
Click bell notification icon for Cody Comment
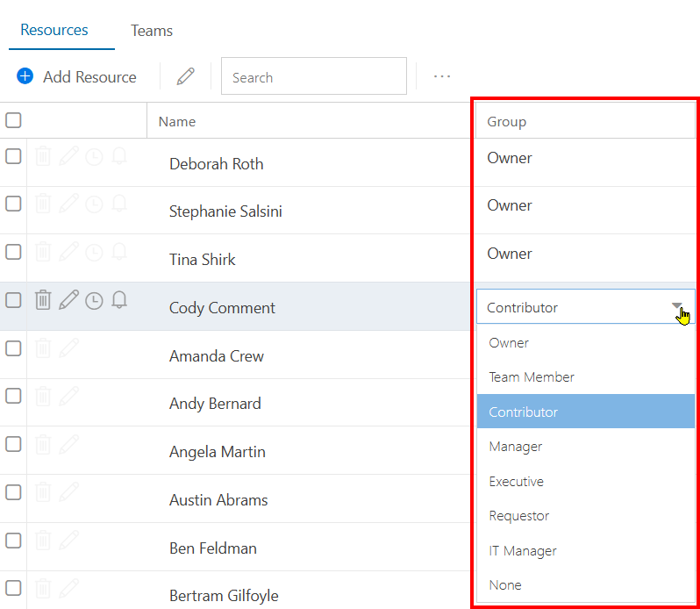[119, 299]
